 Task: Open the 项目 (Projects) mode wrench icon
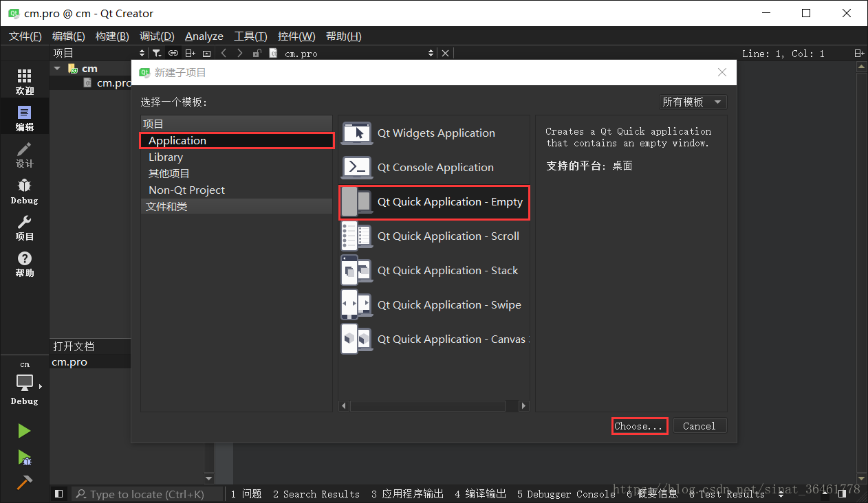[25, 227]
